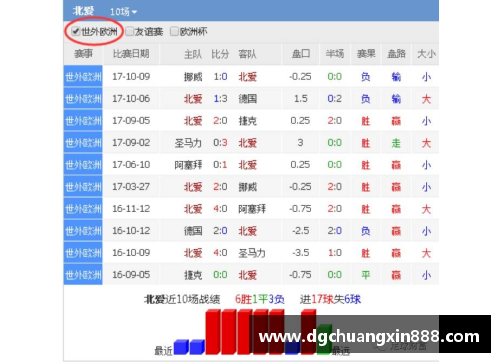Click the 北爱 team title in header
The height and width of the screenshot is (362, 500).
(x=83, y=11)
